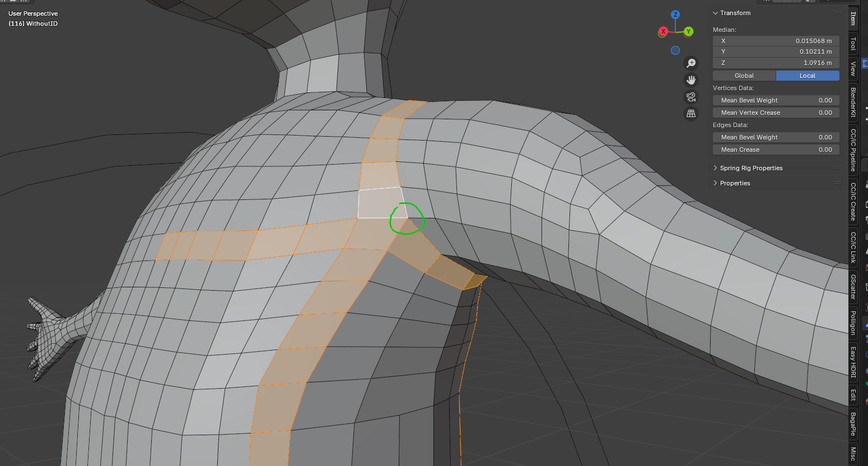The image size is (868, 466).
Task: Open the BagaPie sidebar tab
Action: [x=853, y=423]
